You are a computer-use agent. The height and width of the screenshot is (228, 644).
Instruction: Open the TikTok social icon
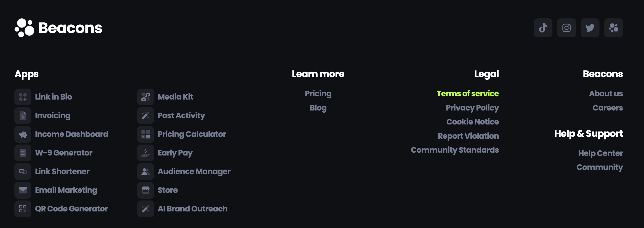point(543,28)
